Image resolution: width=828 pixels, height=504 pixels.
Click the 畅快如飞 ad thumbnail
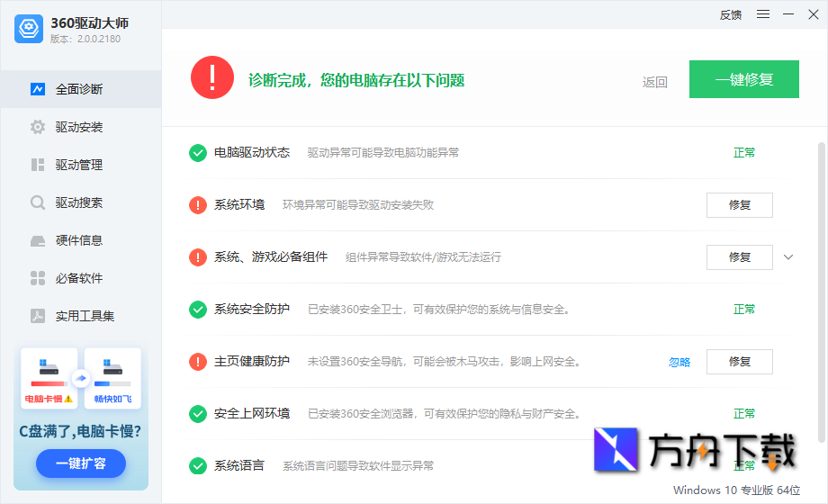[112, 378]
